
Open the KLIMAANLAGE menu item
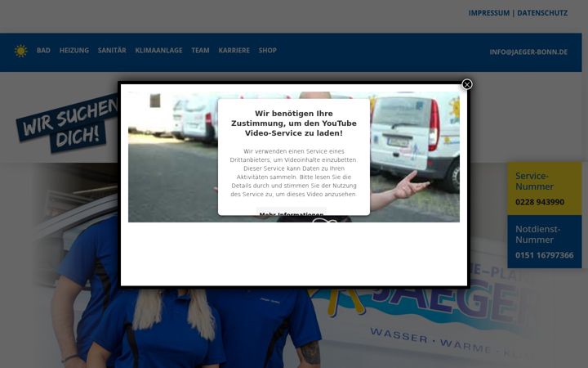[158, 51]
